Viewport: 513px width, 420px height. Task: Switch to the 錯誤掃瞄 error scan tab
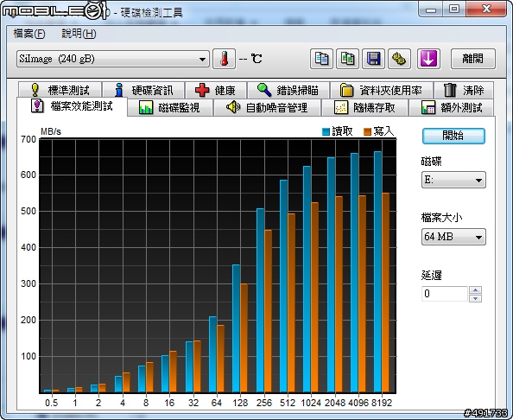pyautogui.click(x=288, y=90)
